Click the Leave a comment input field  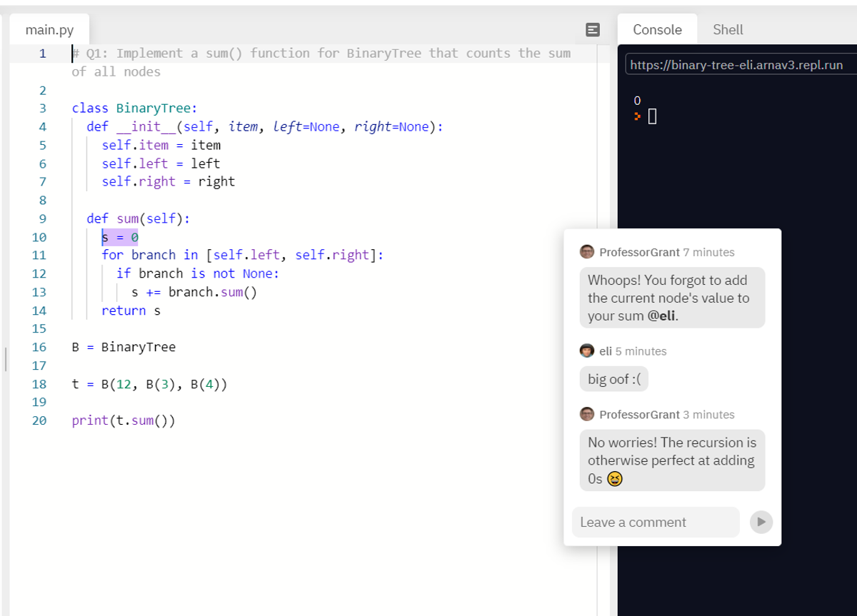click(655, 522)
